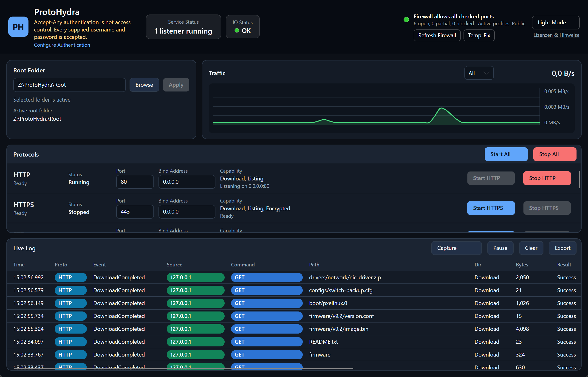Image resolution: width=588 pixels, height=377 pixels.
Task: Stop the HTTP listener
Action: pos(547,178)
